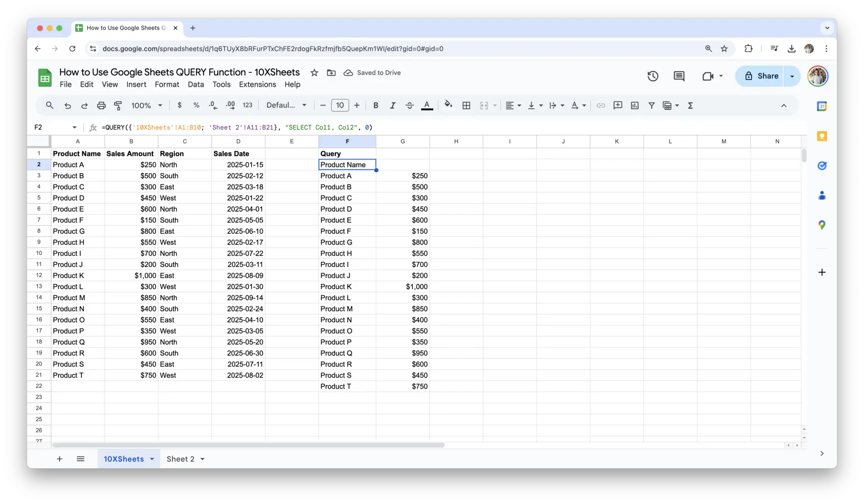This screenshot has height=504, width=864.
Task: Open Google Tasks side panel icon
Action: click(x=822, y=166)
